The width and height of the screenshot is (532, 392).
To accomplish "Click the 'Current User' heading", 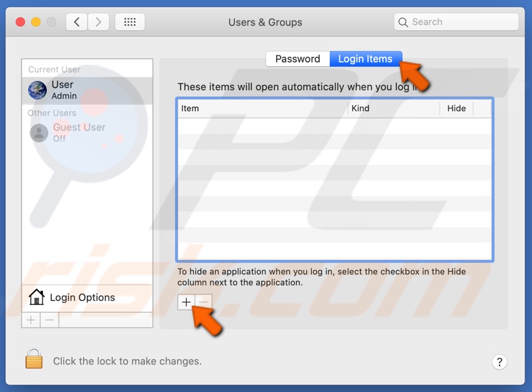I will [x=55, y=69].
